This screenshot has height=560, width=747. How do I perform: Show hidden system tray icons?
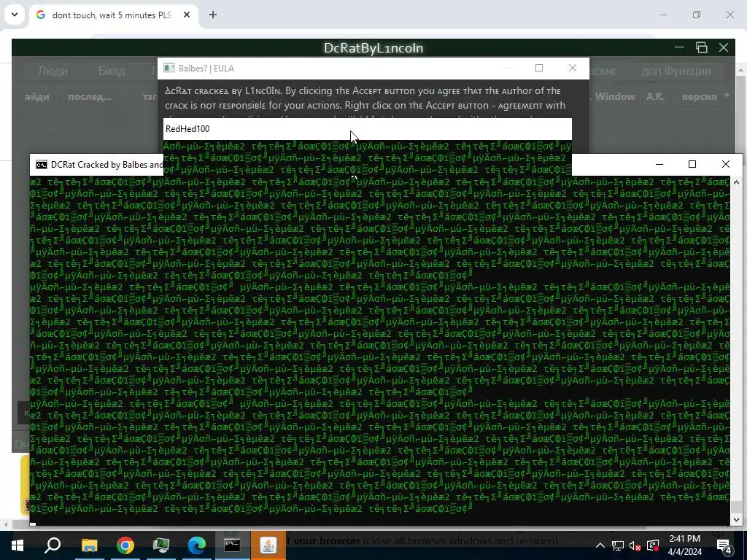coord(600,545)
